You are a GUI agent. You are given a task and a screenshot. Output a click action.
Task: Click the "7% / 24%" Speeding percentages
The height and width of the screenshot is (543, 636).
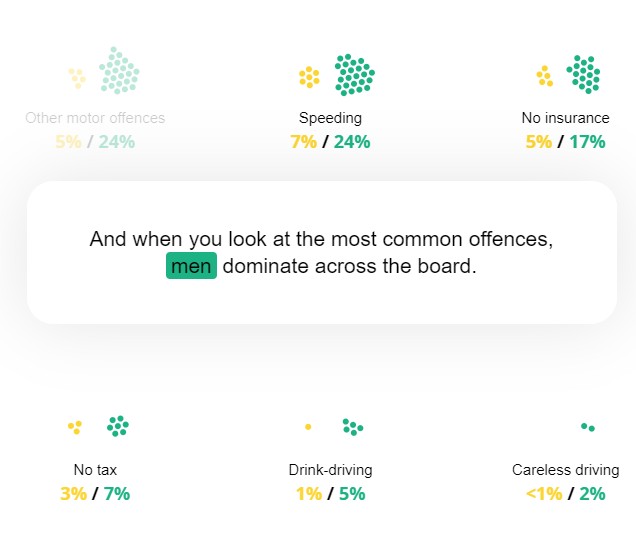330,142
